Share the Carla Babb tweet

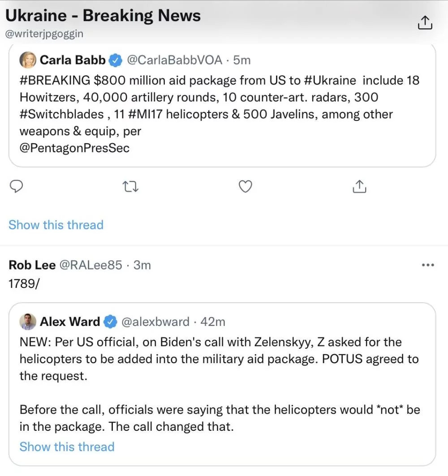coord(359,186)
